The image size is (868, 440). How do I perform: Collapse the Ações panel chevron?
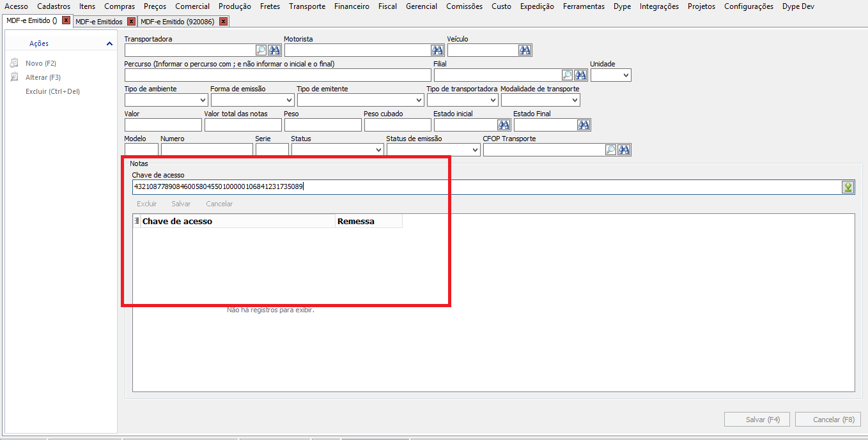pyautogui.click(x=109, y=43)
